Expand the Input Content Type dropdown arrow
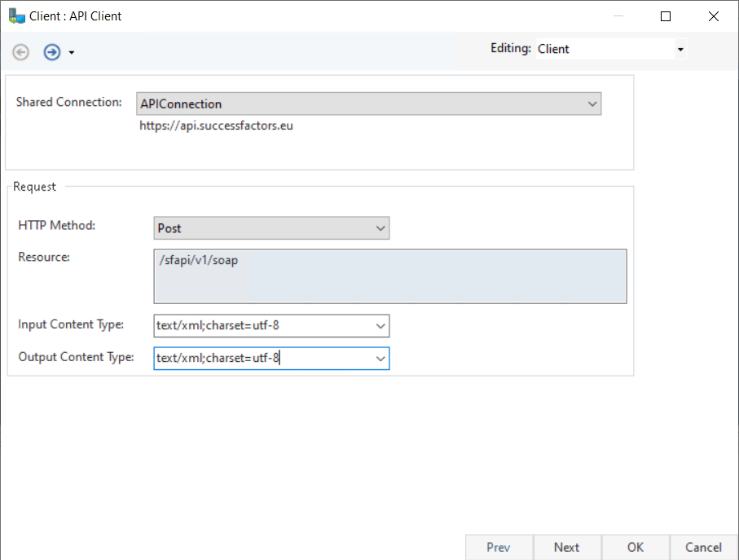This screenshot has width=739, height=560. (x=380, y=326)
